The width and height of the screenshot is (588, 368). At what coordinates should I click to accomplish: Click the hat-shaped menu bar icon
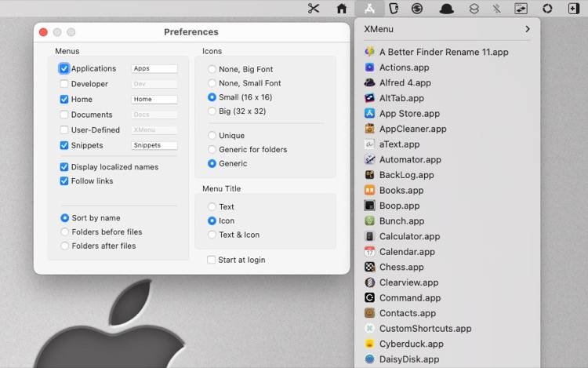[446, 9]
